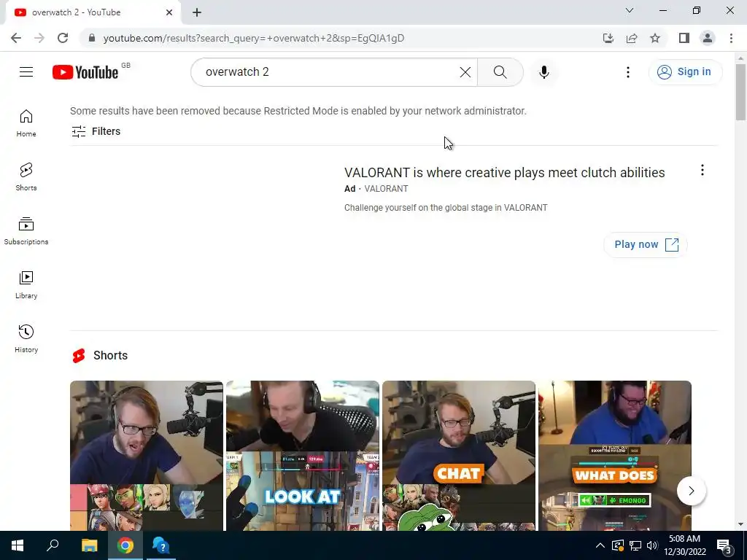This screenshot has width=747, height=560.
Task: Open Library in the sidebar
Action: tap(26, 285)
